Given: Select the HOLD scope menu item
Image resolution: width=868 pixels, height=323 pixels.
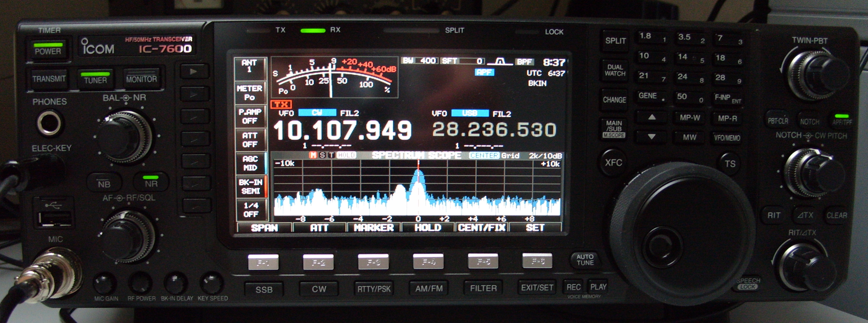Looking at the screenshot, I should (x=428, y=228).
